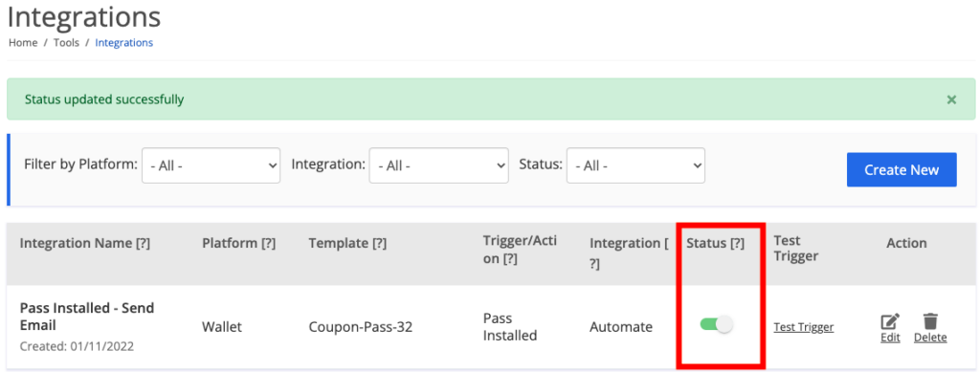Click the Create New button

click(902, 170)
